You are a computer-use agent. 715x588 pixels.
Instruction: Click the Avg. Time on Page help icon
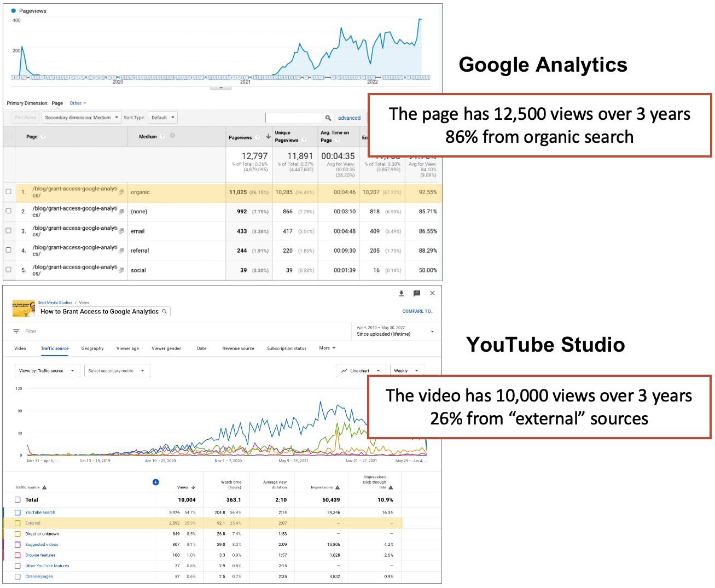338,140
